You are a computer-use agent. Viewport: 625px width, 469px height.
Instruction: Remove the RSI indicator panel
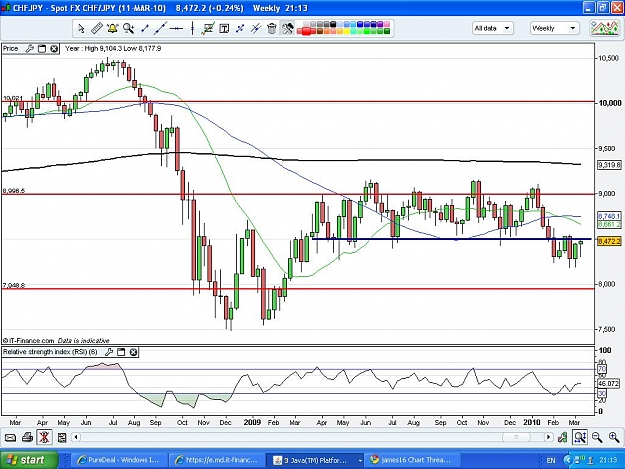pos(134,352)
